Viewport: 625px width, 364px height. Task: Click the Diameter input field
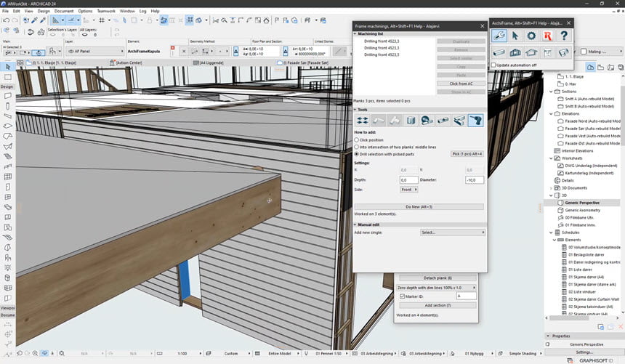(475, 179)
